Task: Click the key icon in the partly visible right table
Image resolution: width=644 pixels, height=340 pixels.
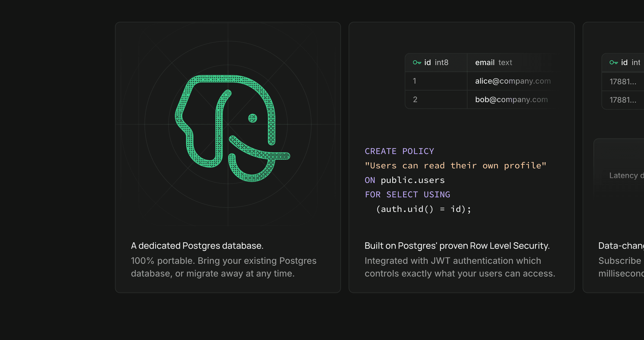Action: [x=613, y=63]
